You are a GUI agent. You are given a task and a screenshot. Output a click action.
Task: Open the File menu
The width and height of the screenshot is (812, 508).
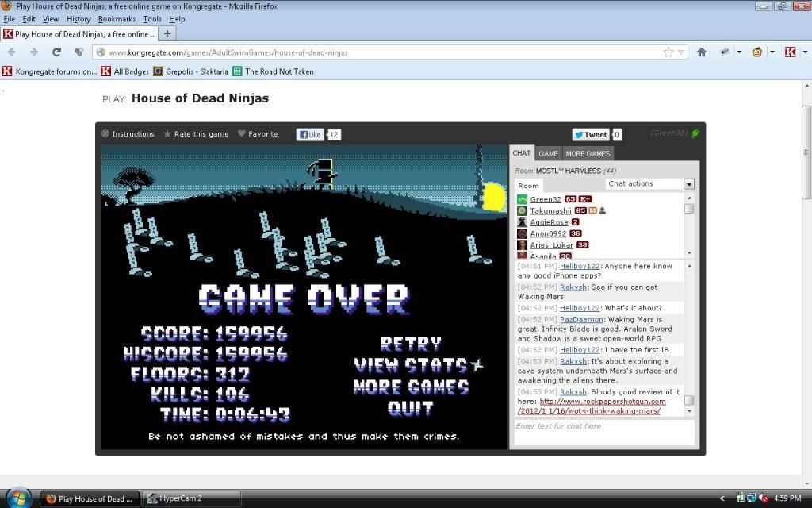tap(10, 19)
